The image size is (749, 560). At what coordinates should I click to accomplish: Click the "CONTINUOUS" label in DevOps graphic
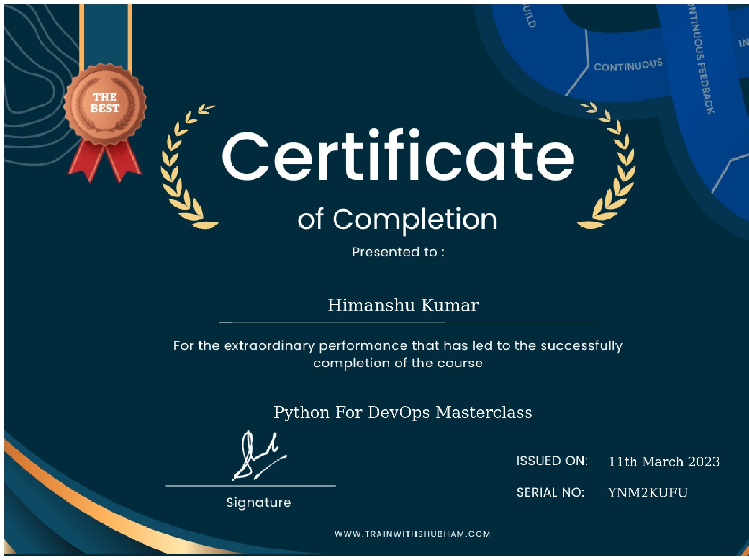pos(628,65)
